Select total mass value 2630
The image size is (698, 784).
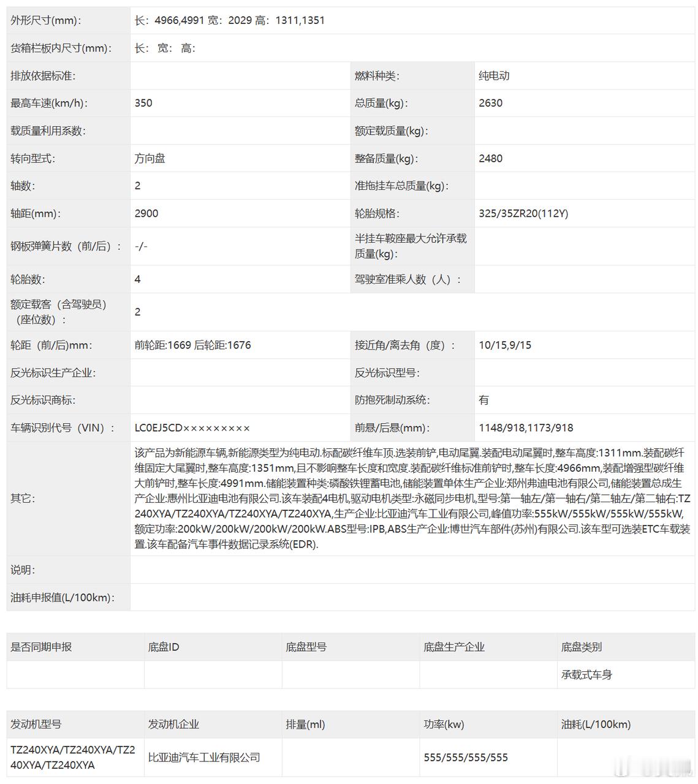point(490,103)
